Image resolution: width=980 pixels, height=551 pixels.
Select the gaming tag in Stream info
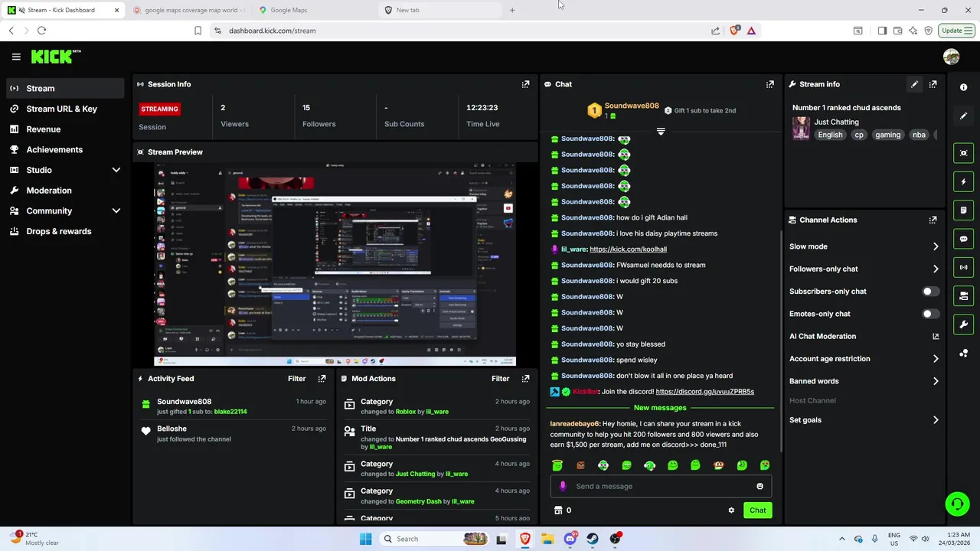887,135
